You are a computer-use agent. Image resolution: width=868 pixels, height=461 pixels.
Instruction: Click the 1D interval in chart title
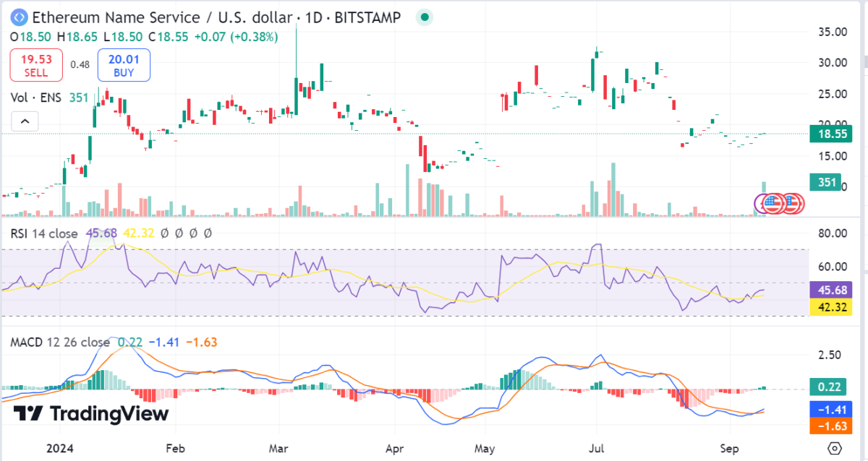[x=315, y=17]
